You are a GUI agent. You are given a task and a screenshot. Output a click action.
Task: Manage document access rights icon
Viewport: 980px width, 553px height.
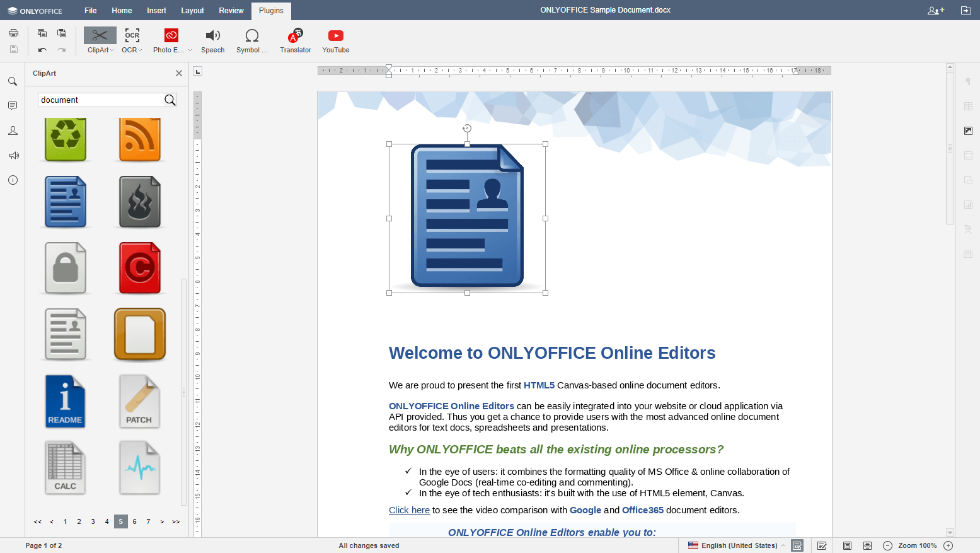(936, 10)
